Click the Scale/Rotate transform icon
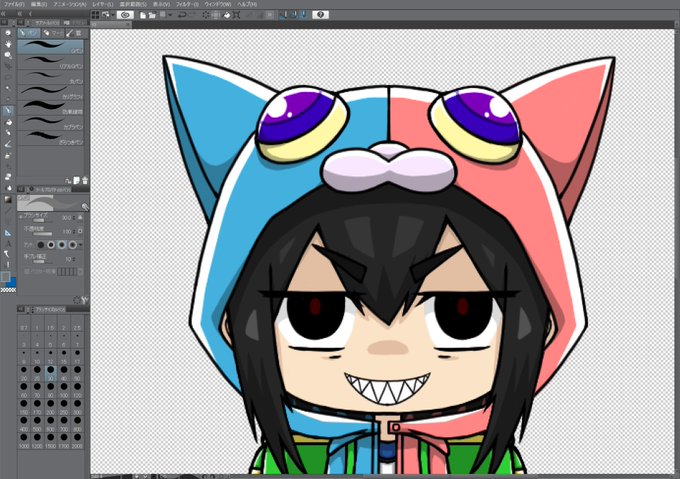This screenshot has height=479, width=680. tap(236, 15)
